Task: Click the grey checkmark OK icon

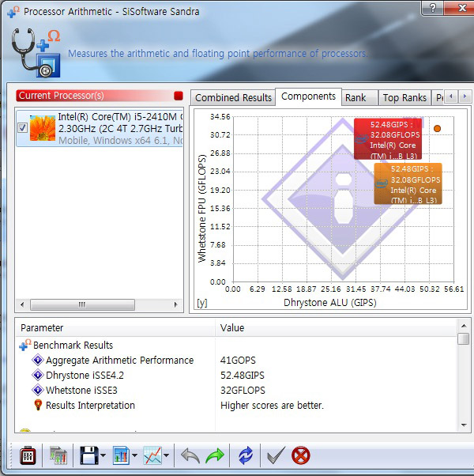Action: [276, 455]
